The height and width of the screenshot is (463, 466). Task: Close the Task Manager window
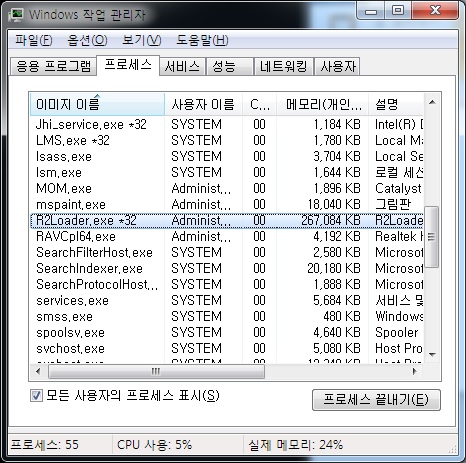pos(435,11)
